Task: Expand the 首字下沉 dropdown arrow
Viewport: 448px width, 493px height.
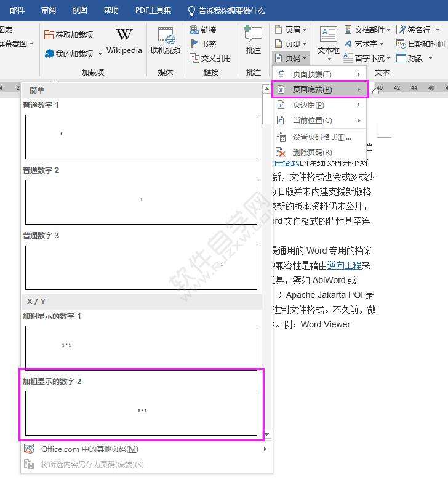Action: [x=388, y=58]
